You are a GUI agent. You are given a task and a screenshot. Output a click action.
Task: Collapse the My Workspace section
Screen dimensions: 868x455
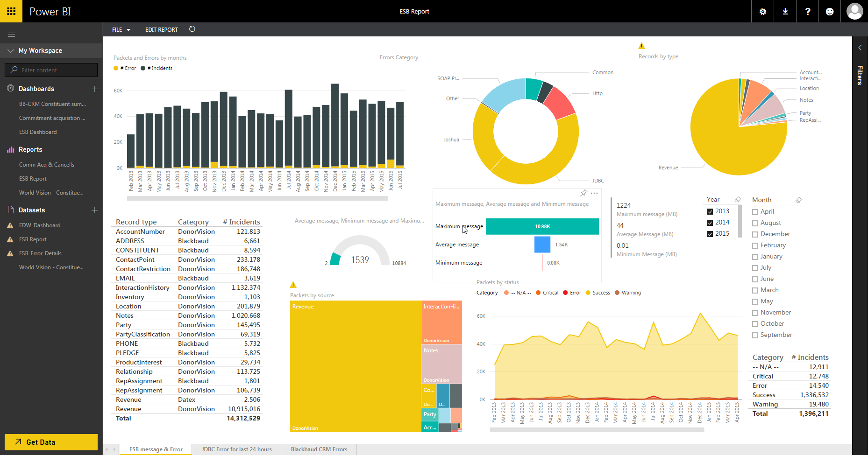point(11,50)
